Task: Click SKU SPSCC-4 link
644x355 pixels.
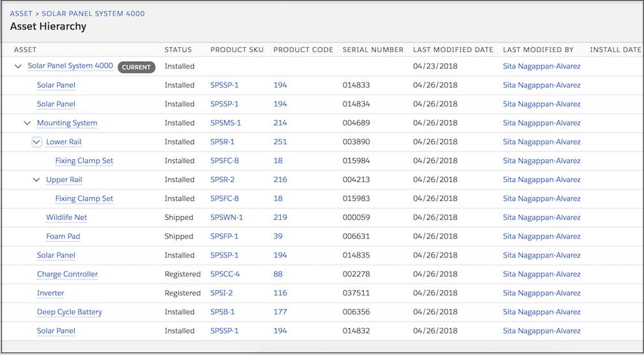Action: [225, 274]
